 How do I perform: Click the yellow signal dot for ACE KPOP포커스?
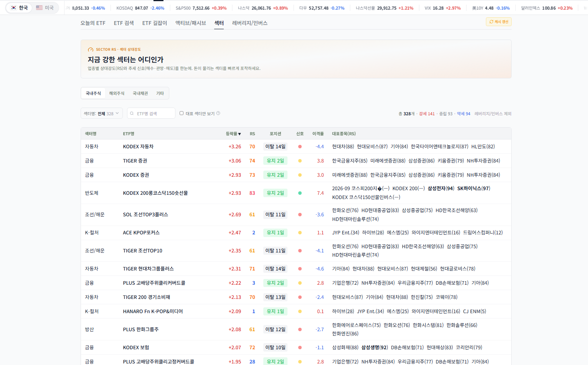(300, 232)
